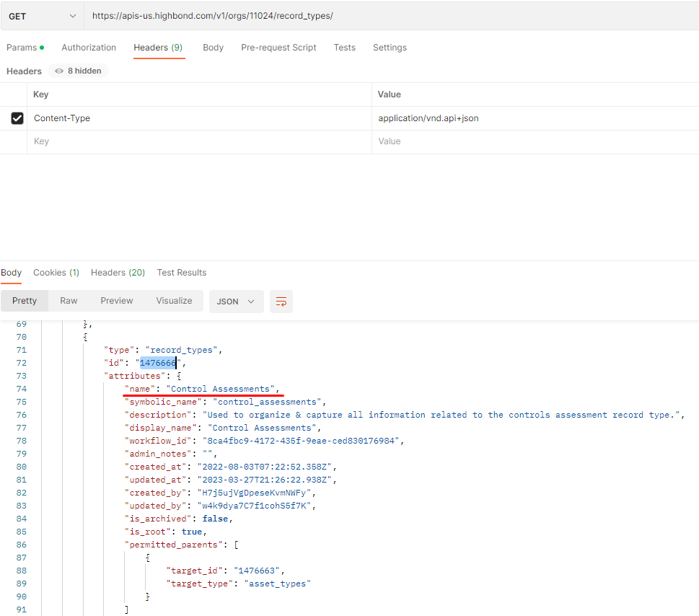
Task: Select the request Body tab
Action: point(213,48)
